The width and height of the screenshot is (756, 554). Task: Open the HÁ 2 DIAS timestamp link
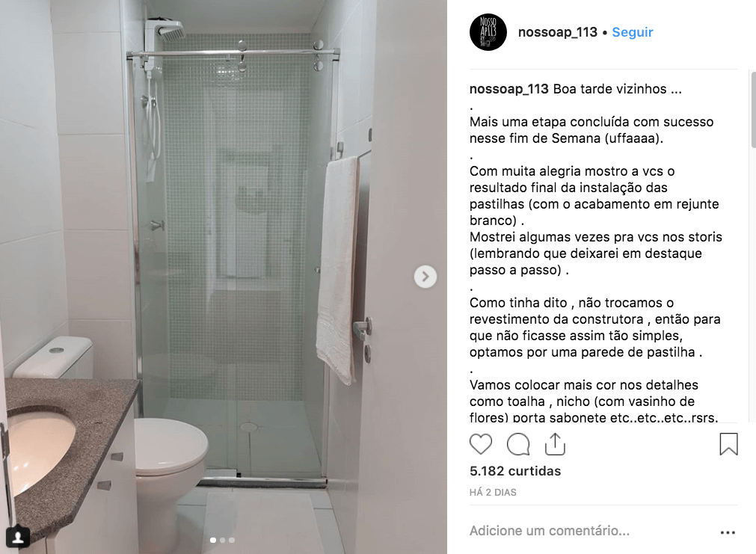click(493, 492)
